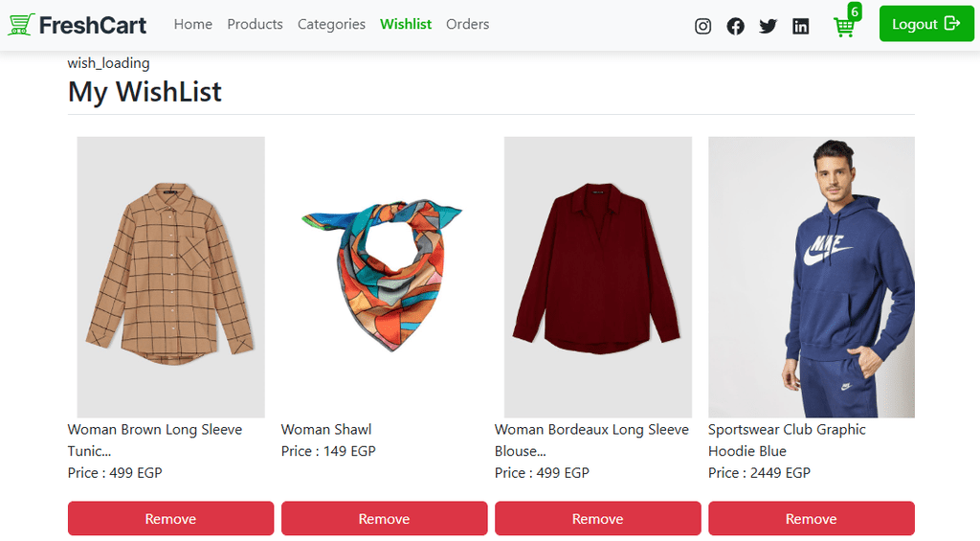Open the Facebook social icon
Viewport: 980px width, 541px height.
click(x=735, y=26)
